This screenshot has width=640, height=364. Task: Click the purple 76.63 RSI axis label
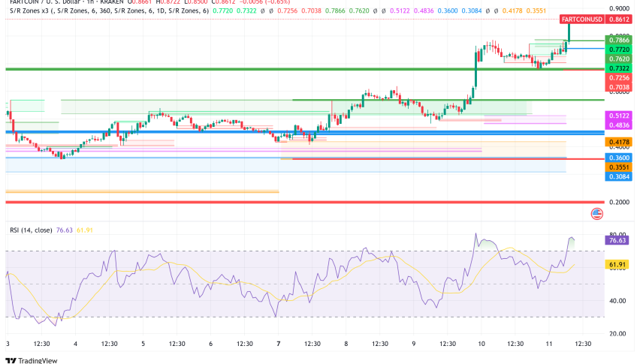pyautogui.click(x=617, y=240)
